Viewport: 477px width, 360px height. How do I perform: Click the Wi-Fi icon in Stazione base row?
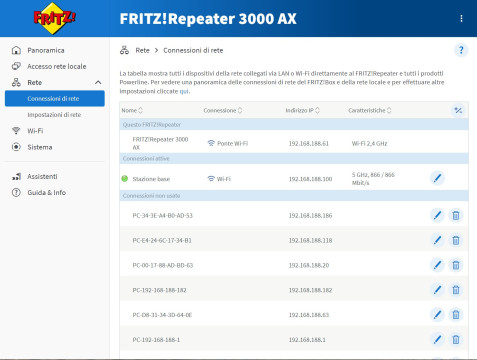(211, 179)
